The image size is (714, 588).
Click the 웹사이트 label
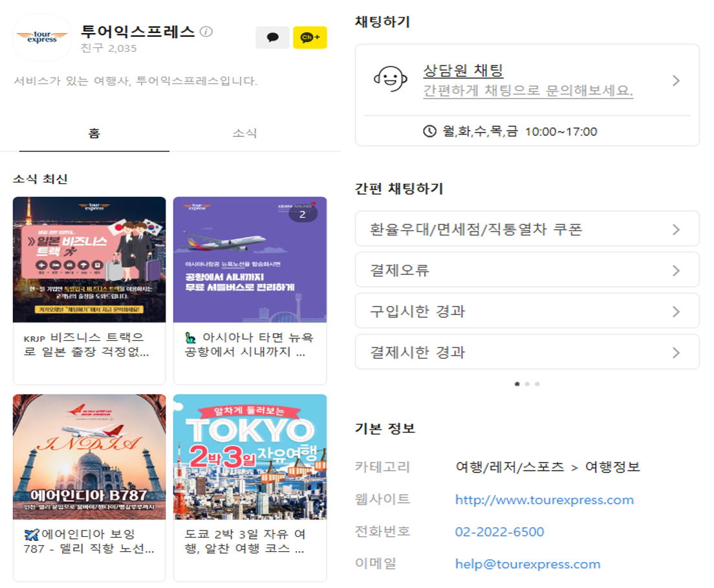click(x=382, y=499)
